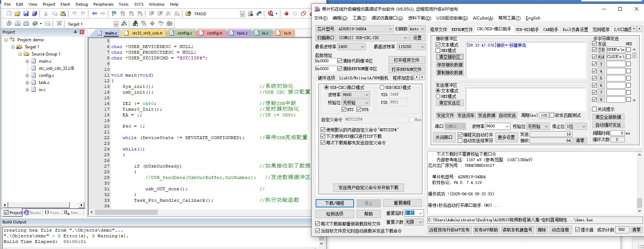The height and width of the screenshot is (249, 644).
Task: Click the TMOD find text box
Action: 216,14
